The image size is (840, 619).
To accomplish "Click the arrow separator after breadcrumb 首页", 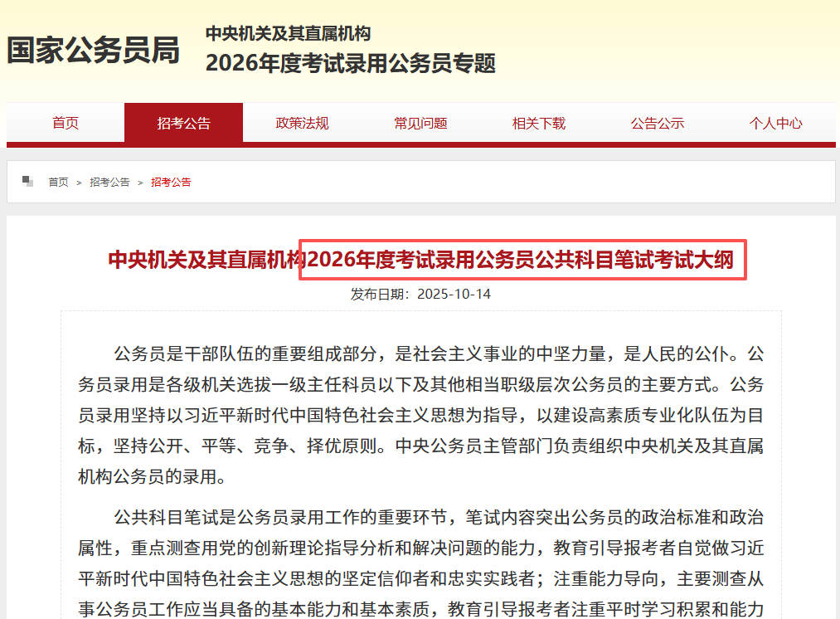I will coord(80,182).
